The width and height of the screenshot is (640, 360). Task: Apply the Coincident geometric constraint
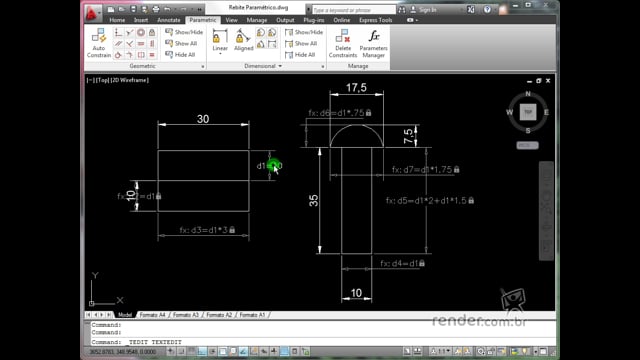(118, 32)
